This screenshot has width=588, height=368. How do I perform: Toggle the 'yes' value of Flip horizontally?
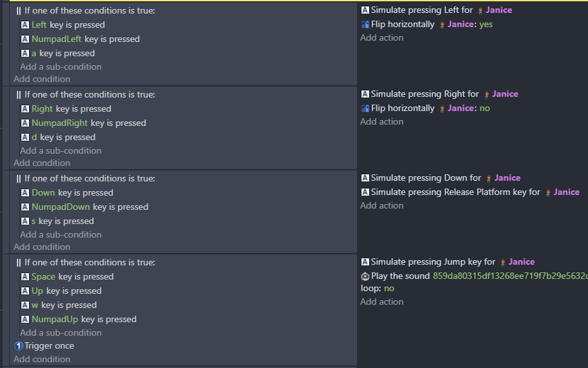click(486, 25)
